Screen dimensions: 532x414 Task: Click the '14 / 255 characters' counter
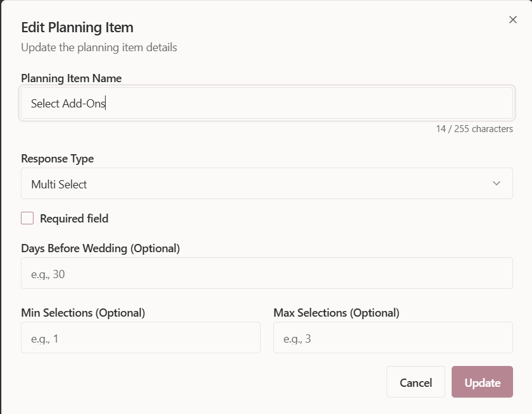coord(474,129)
